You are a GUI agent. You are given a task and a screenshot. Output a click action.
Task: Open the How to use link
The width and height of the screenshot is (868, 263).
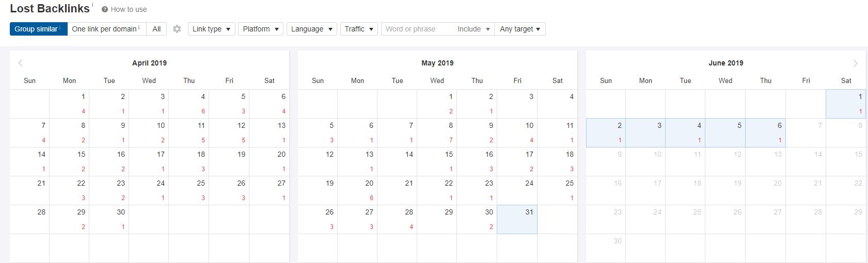point(129,9)
